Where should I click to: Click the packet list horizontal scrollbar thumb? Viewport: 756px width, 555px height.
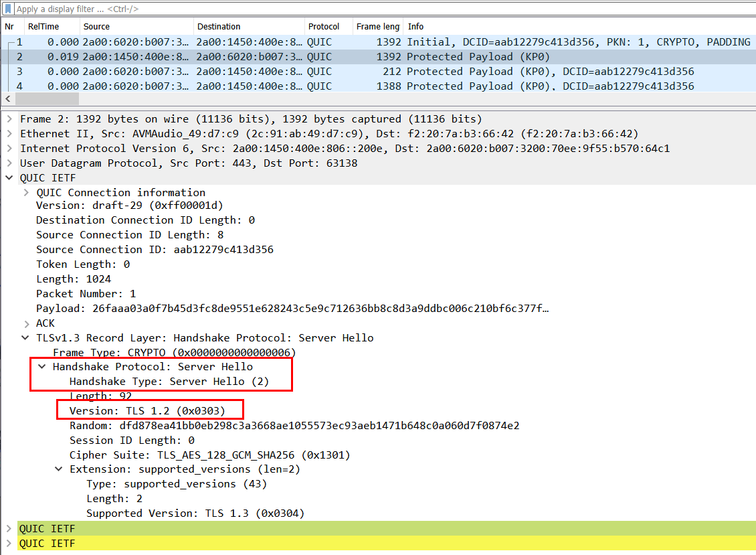coord(48,99)
